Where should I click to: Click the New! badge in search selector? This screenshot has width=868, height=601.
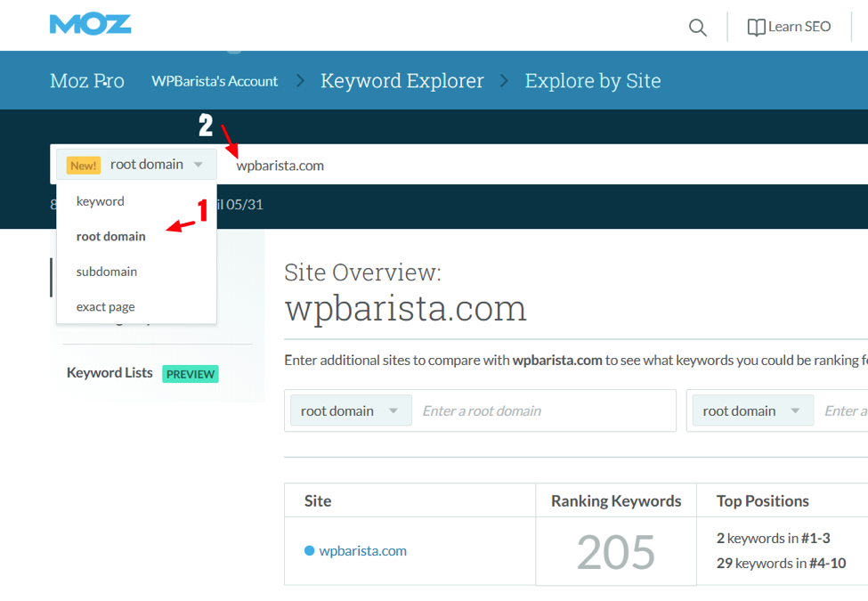84,165
